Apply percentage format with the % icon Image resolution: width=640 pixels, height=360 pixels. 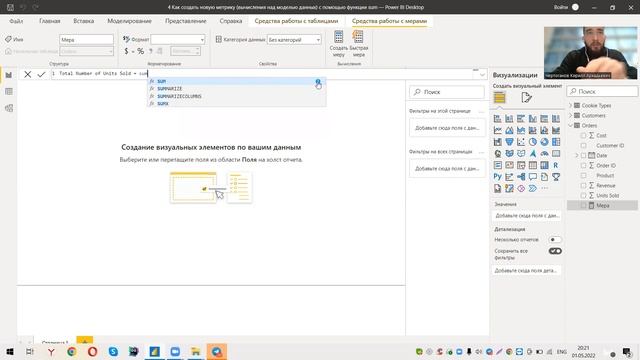(x=140, y=51)
